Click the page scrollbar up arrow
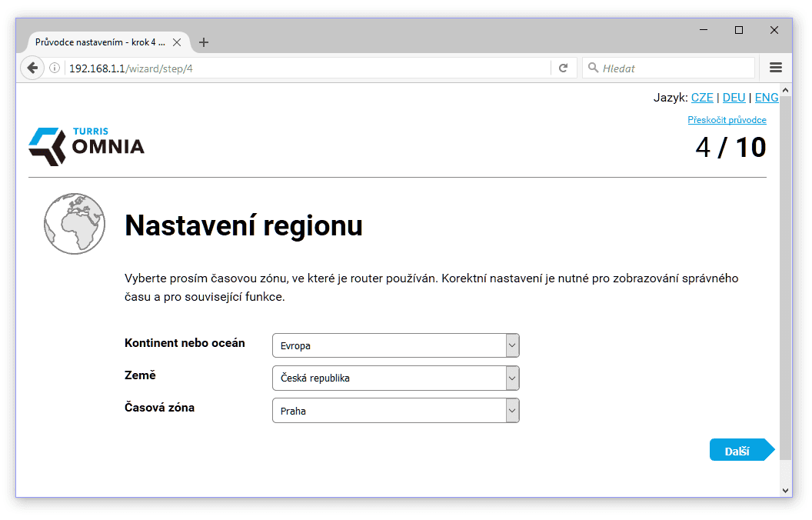 click(x=785, y=90)
